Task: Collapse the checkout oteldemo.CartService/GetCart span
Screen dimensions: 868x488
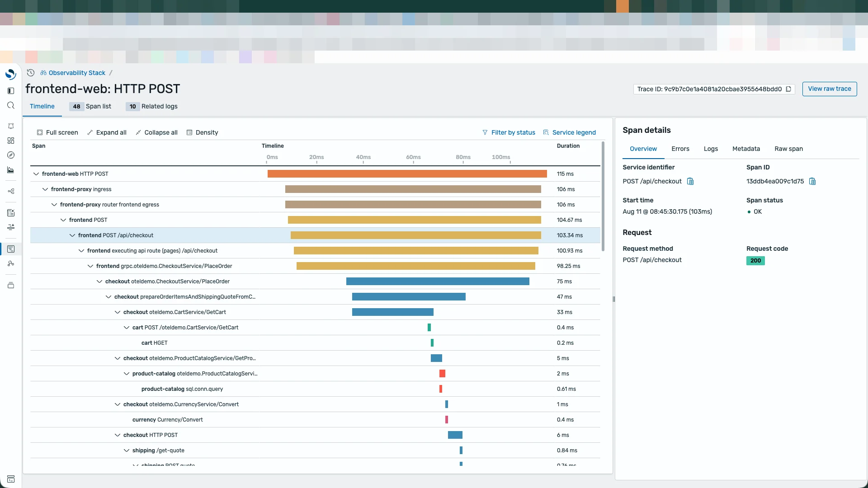Action: 118,312
